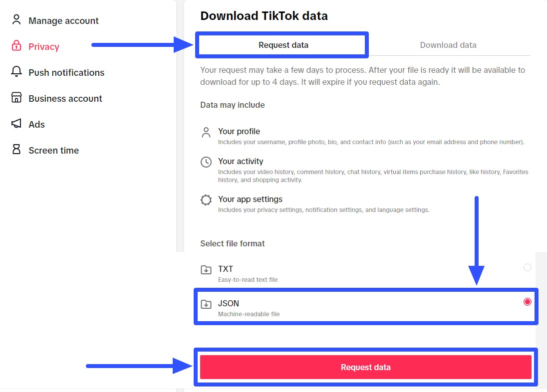This screenshot has height=392, width=547.
Task: Click the Business account storefront icon
Action: (16, 98)
